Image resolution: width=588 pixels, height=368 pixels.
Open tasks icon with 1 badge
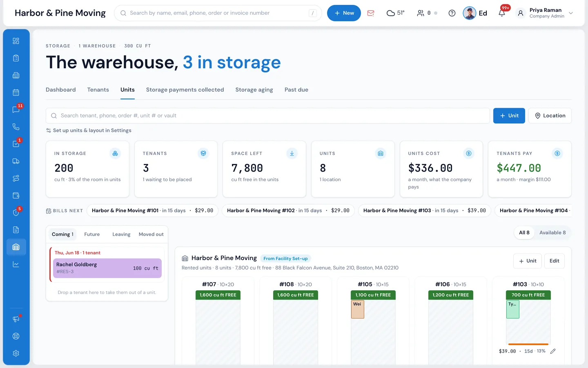coord(16,144)
